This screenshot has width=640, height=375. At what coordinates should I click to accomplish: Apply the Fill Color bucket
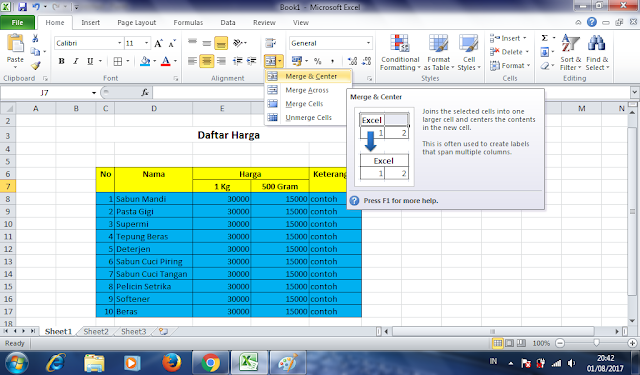(145, 61)
